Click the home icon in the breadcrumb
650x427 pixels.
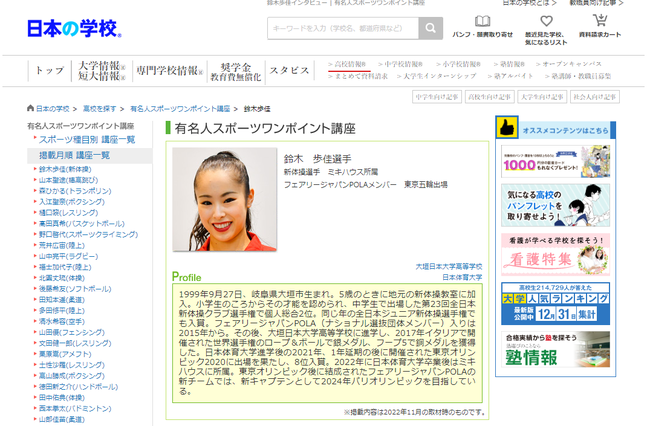(x=31, y=108)
